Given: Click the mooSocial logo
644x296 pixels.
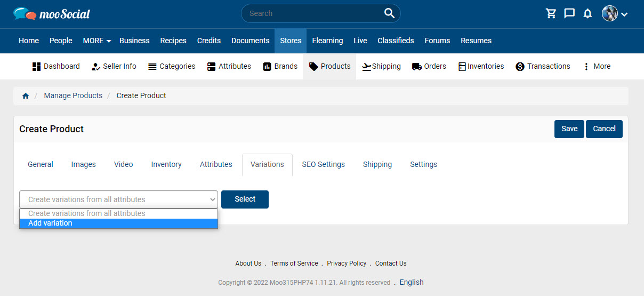Looking at the screenshot, I should [52, 14].
